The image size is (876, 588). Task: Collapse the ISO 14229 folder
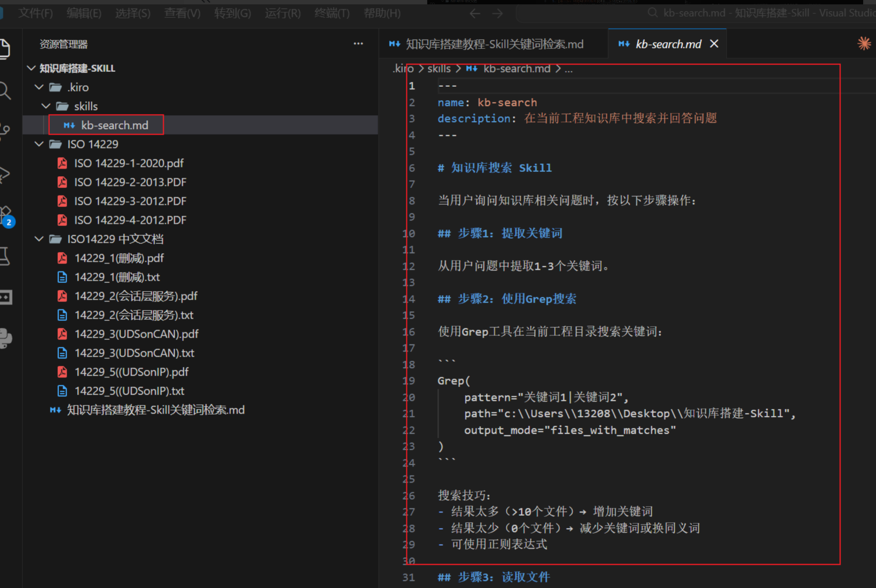(39, 144)
